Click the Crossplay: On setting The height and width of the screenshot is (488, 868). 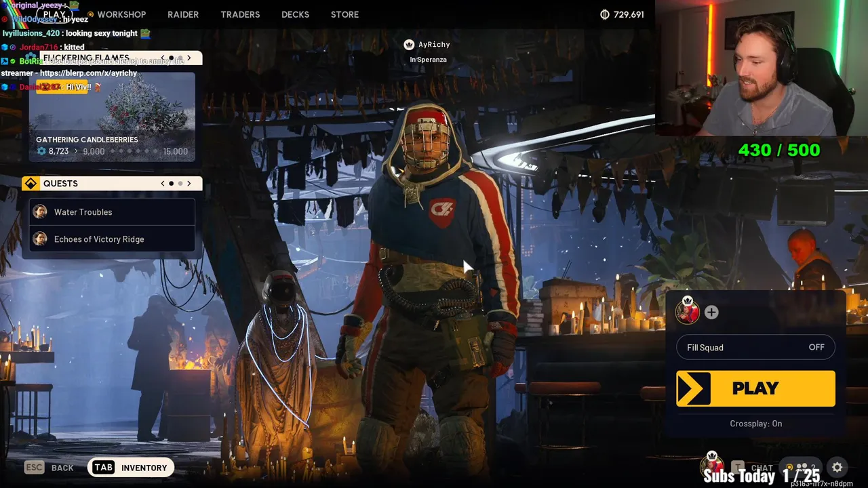(755, 424)
